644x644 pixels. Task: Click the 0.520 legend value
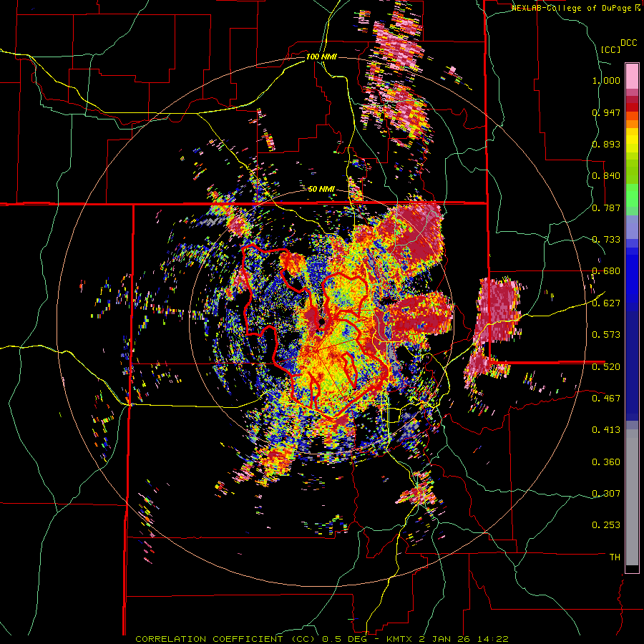pos(606,366)
